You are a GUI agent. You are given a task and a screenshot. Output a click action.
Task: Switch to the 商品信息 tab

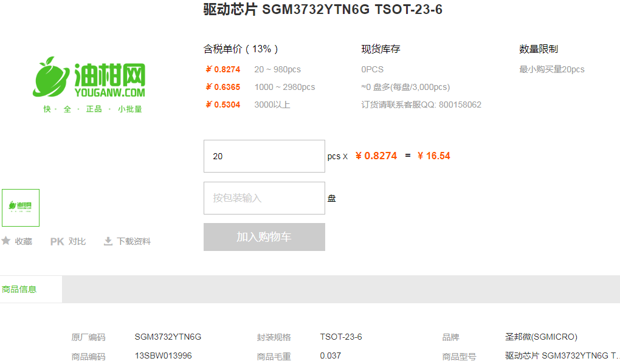pos(31,289)
